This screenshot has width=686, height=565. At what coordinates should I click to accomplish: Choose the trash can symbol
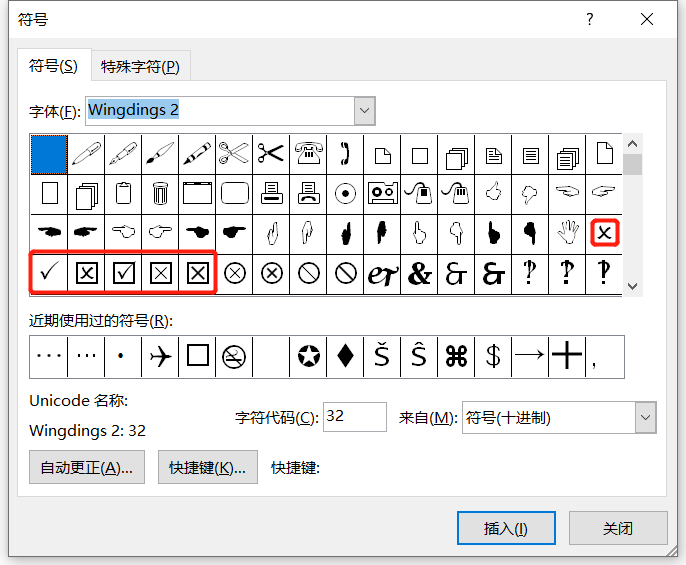point(160,194)
